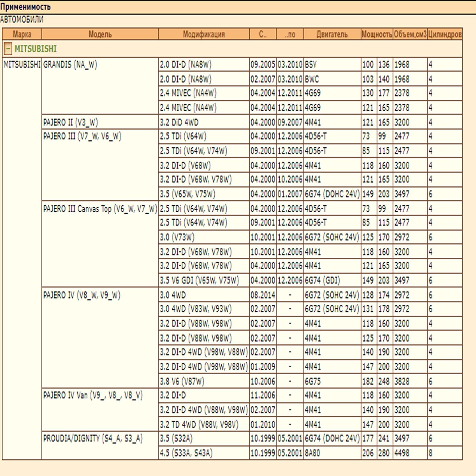Viewport: 476px width, 476px height.
Task: Click the Марка column header
Action: [x=22, y=34]
